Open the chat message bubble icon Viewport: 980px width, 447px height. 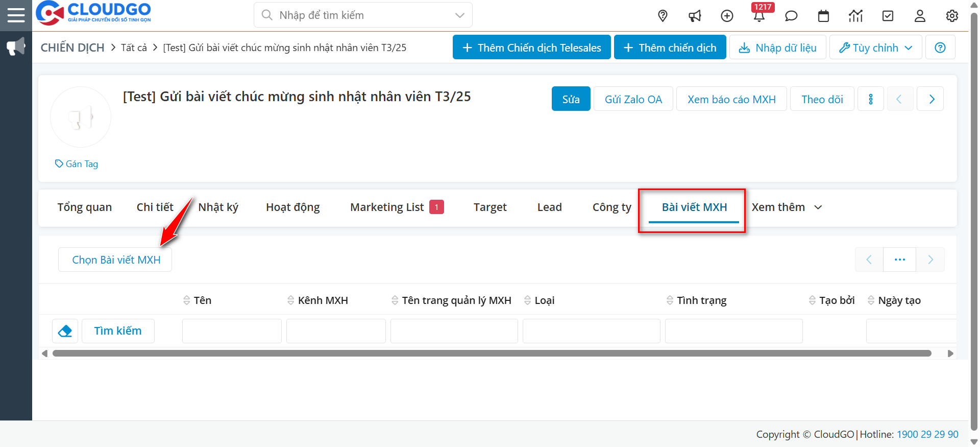point(791,16)
